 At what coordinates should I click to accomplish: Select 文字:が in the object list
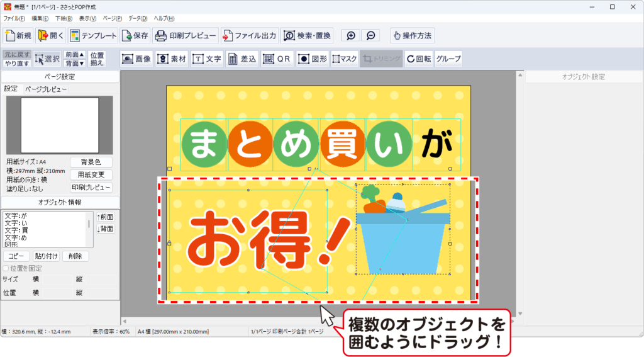pos(16,216)
